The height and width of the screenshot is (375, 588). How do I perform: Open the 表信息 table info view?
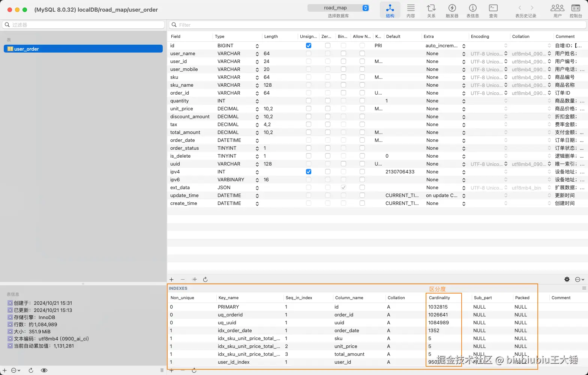(472, 11)
